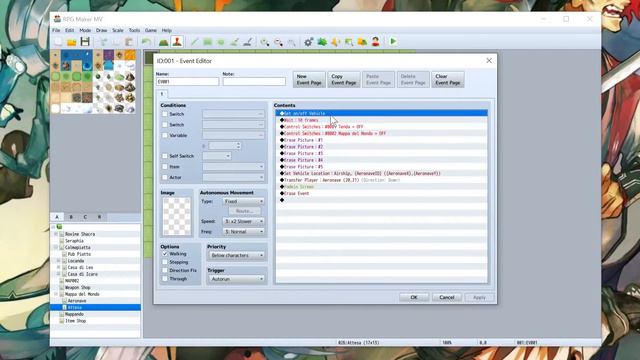Check the Stepping option
This screenshot has height=360, width=640.
[165, 262]
